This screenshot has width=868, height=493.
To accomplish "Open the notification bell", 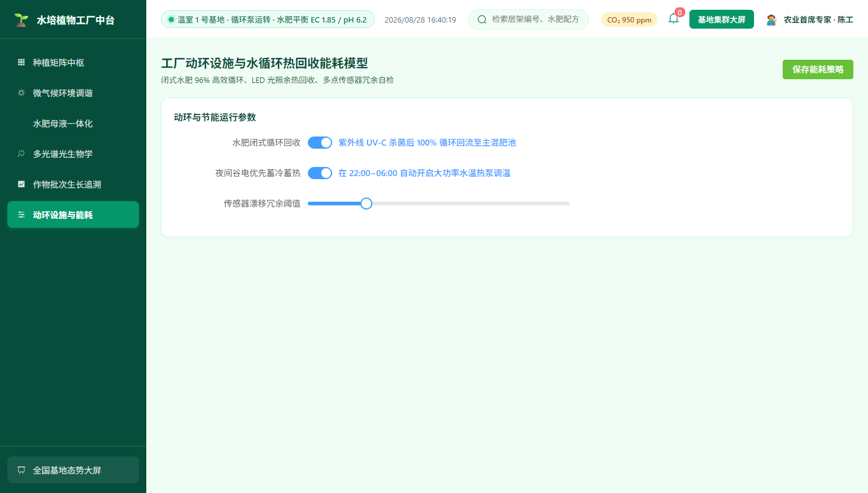I will pyautogui.click(x=674, y=18).
